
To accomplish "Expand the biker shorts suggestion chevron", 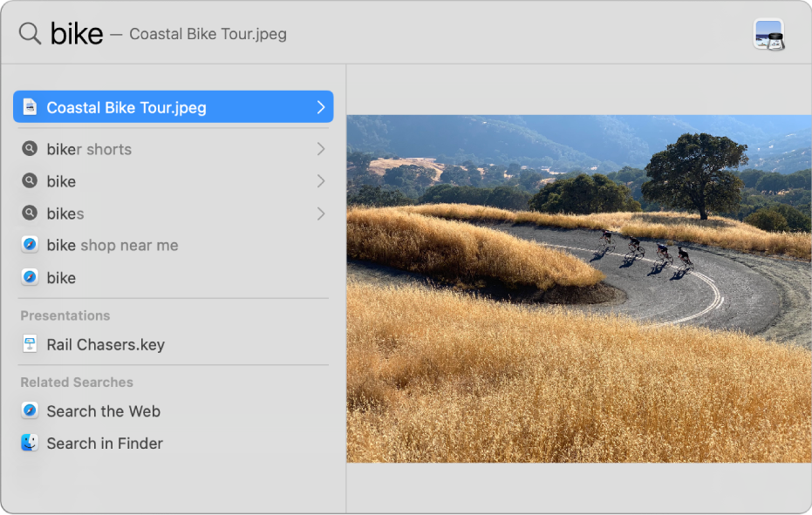I will tap(321, 149).
